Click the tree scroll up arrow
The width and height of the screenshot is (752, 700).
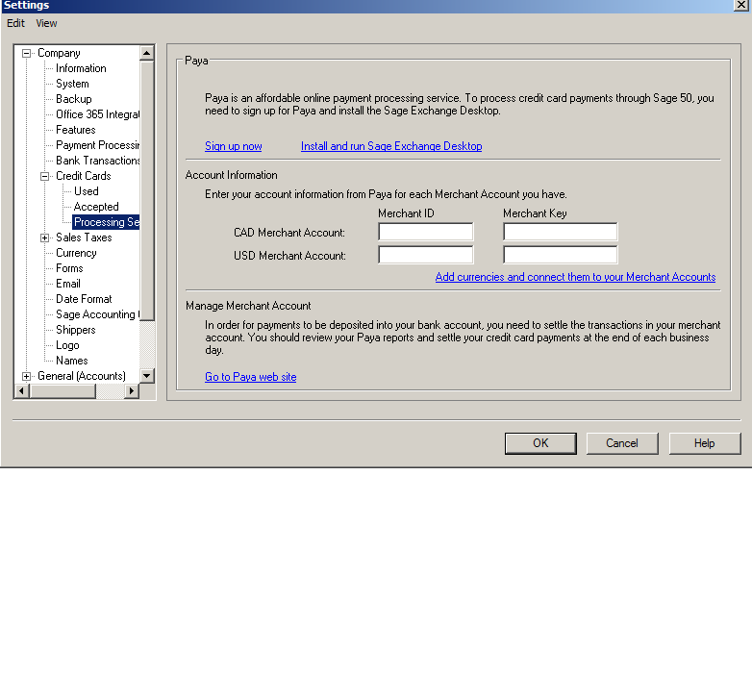147,53
